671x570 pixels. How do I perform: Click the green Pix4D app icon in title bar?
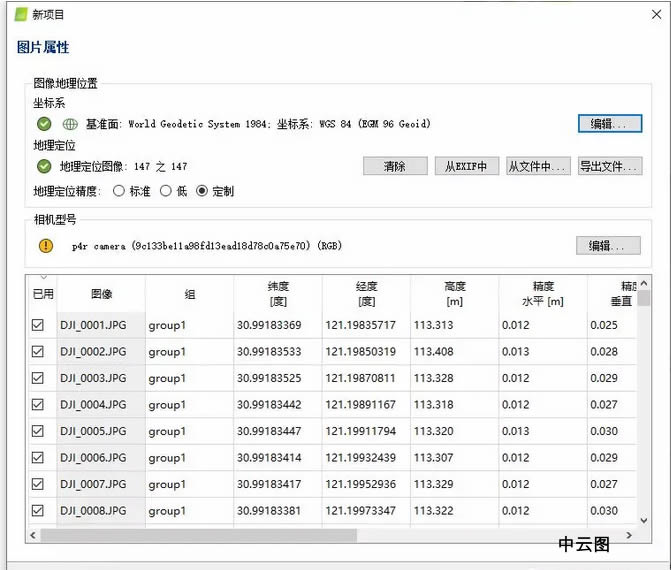point(21,15)
